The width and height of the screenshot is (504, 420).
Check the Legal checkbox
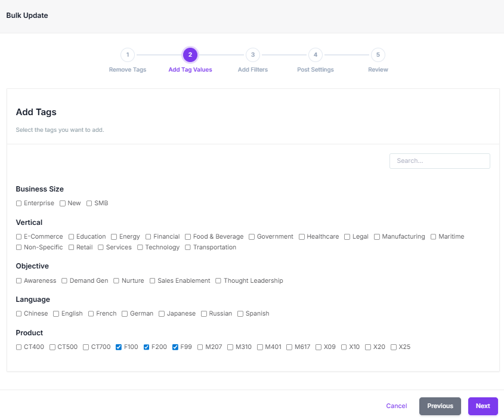coord(347,237)
